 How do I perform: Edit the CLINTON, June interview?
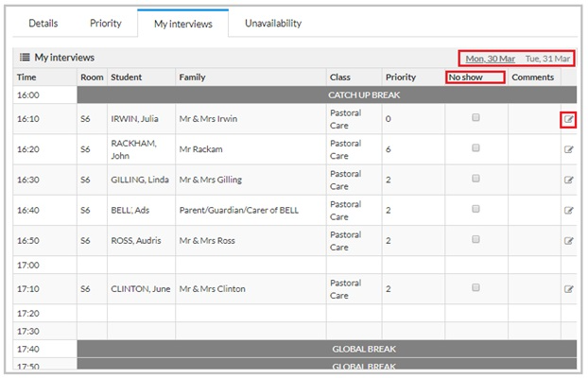[568, 289]
